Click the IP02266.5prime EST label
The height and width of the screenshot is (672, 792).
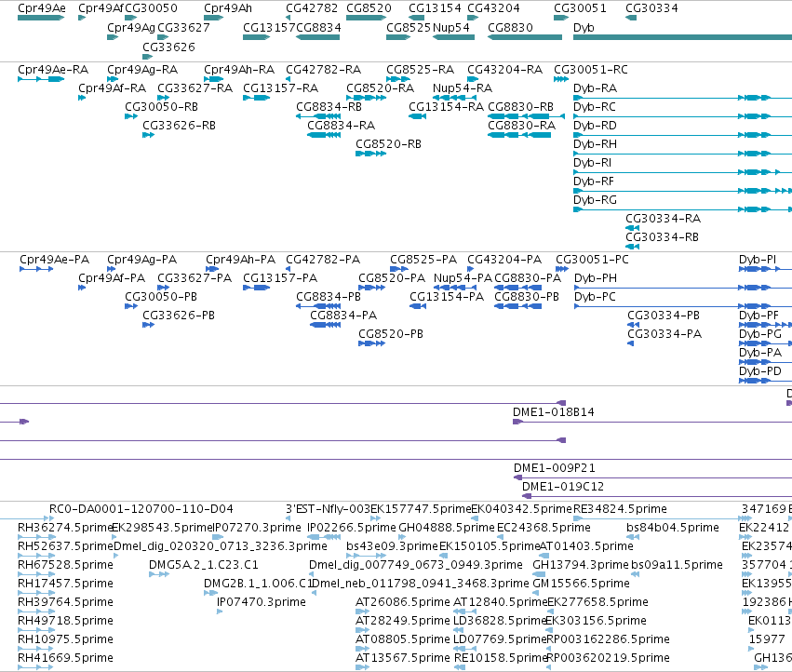pos(352,528)
